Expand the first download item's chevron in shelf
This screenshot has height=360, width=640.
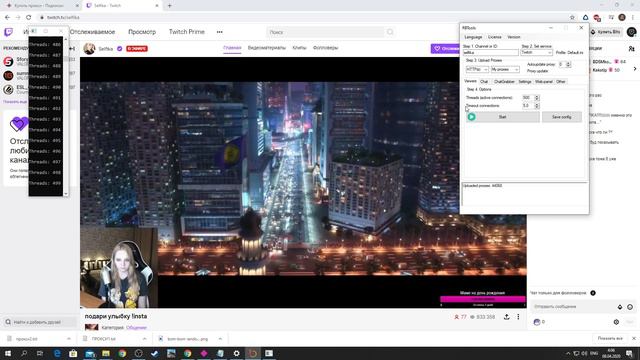[69, 339]
